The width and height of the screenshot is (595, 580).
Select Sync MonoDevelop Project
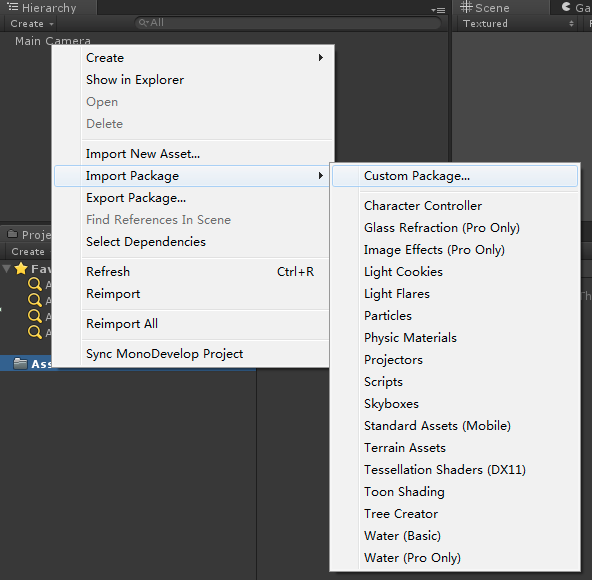tap(192, 354)
